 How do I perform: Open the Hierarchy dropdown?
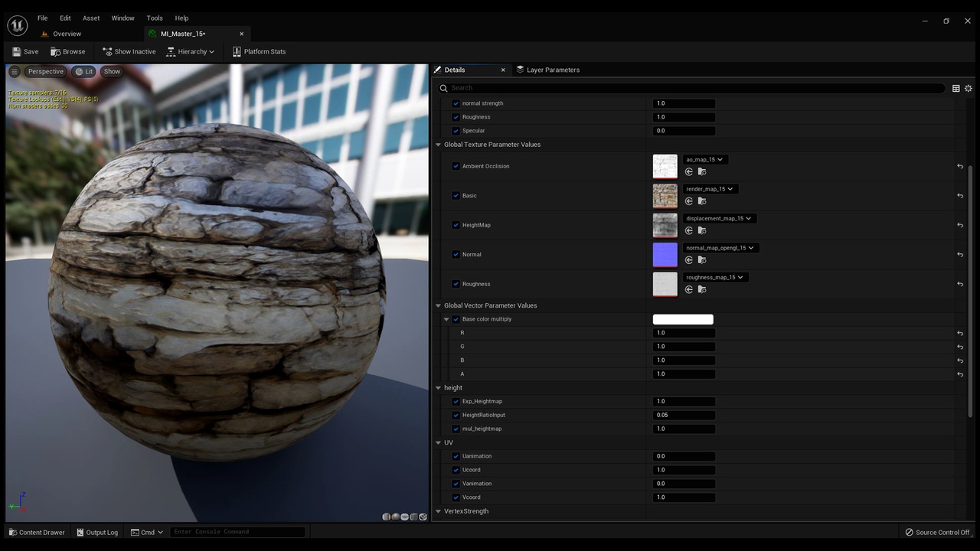pyautogui.click(x=191, y=51)
